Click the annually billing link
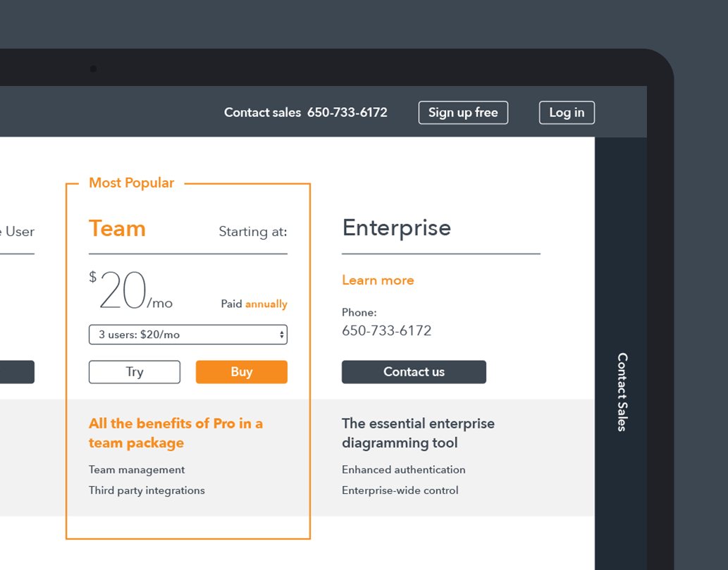The width and height of the screenshot is (728, 570). click(x=266, y=304)
